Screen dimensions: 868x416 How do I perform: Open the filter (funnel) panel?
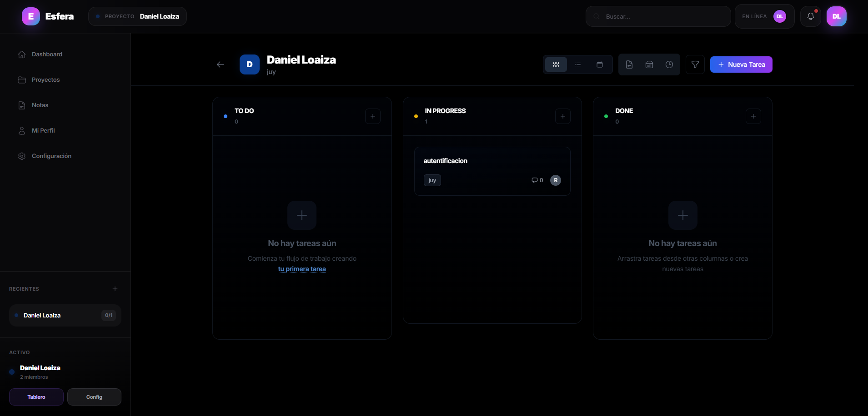(695, 64)
